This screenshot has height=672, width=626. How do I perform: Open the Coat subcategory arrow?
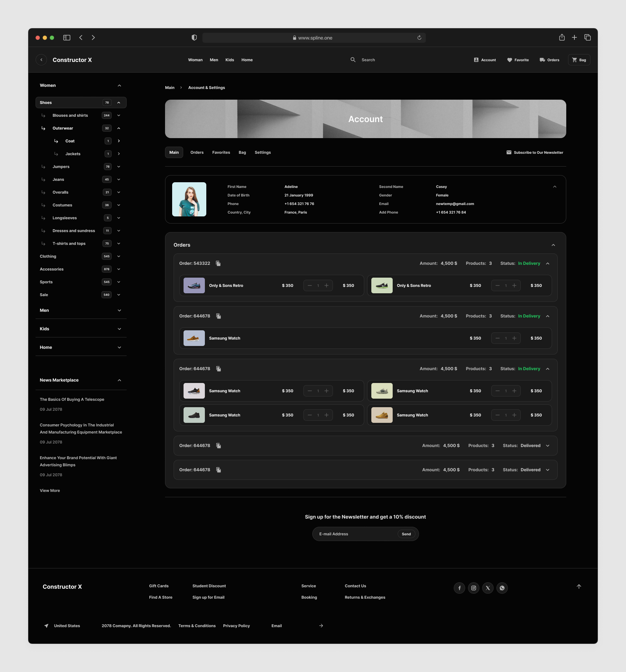[119, 141]
